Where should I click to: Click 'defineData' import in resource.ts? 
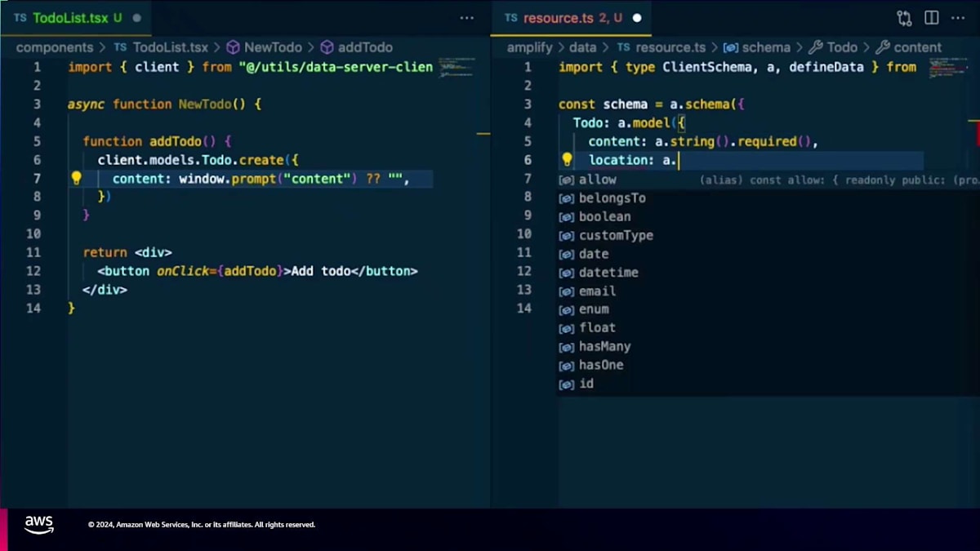[x=826, y=67]
